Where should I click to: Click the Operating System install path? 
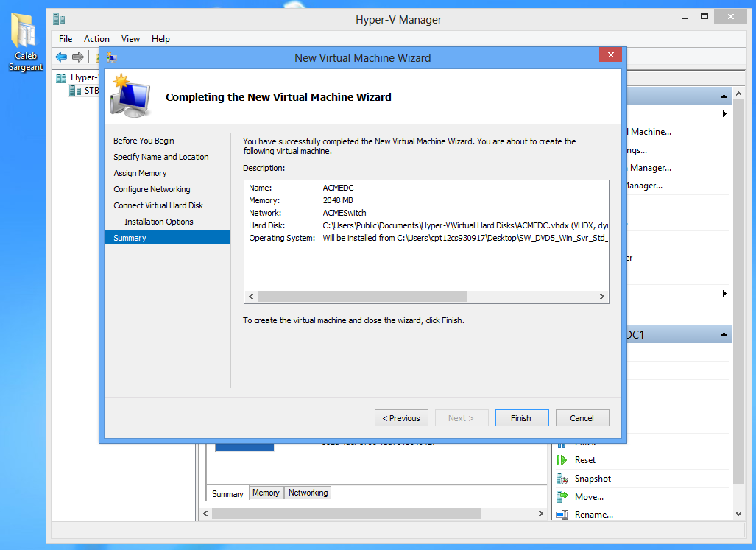tap(465, 238)
